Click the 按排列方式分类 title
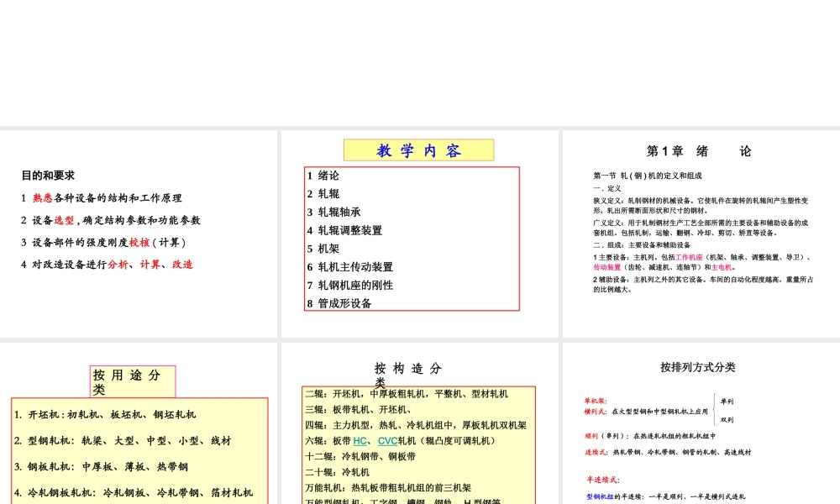 coord(698,367)
